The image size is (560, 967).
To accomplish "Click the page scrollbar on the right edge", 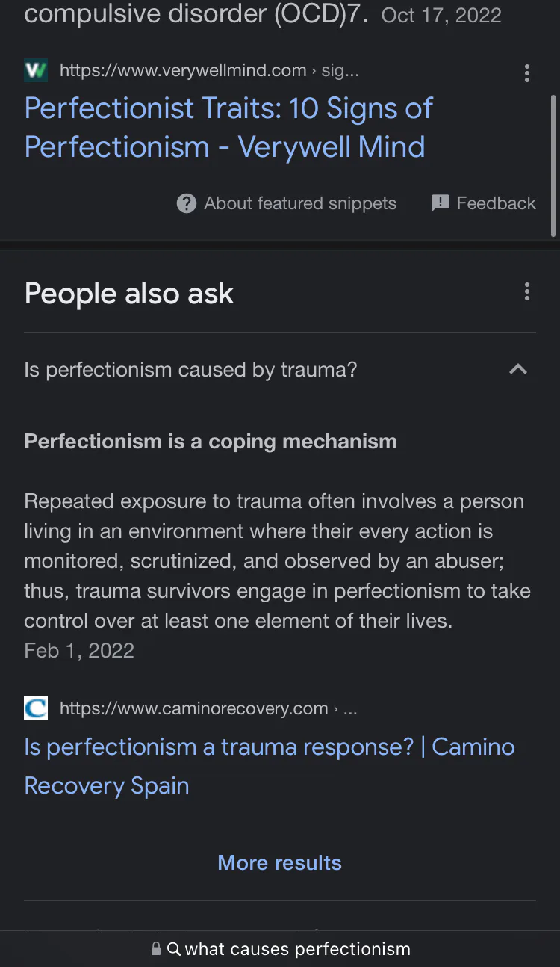I will [553, 164].
